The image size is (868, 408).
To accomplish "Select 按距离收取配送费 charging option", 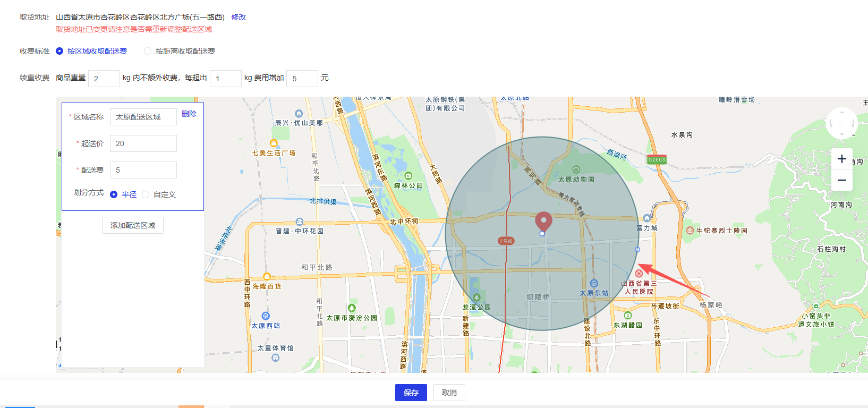I will (x=148, y=51).
